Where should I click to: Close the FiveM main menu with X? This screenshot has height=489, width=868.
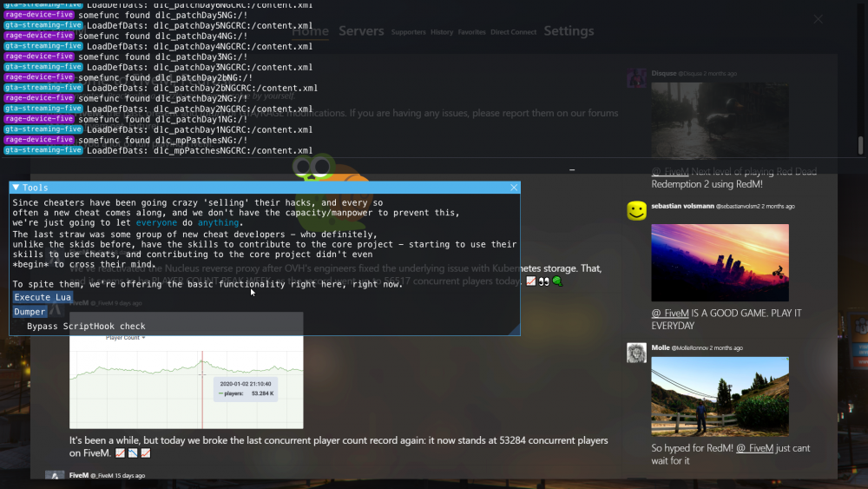tap(818, 19)
